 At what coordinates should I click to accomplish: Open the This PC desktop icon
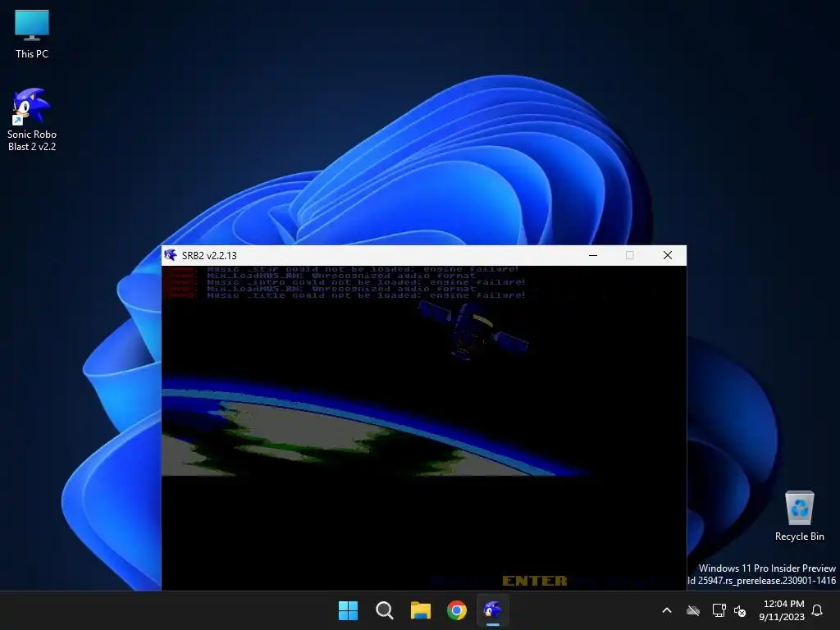(x=32, y=34)
